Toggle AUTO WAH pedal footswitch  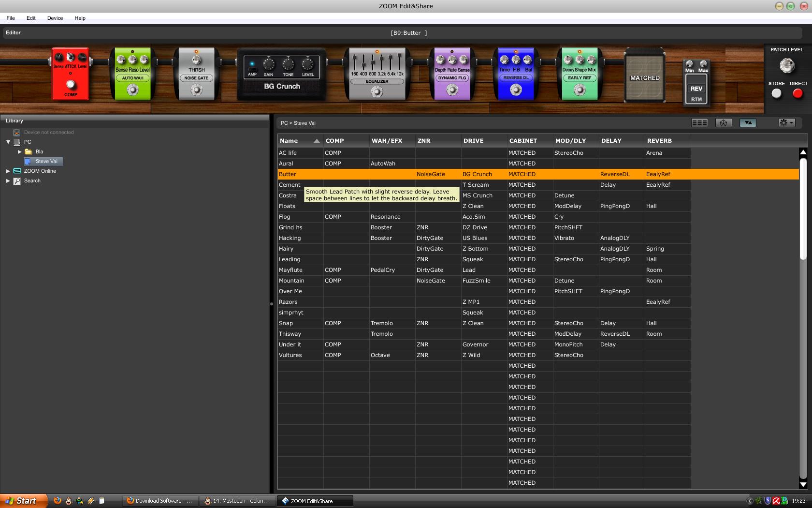click(x=132, y=90)
